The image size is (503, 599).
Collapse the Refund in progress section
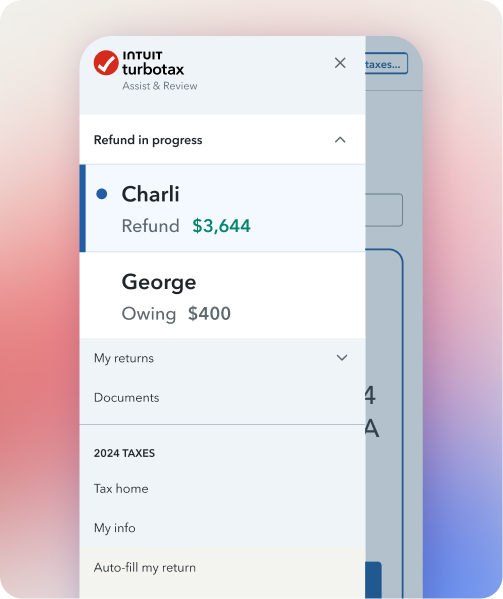pyautogui.click(x=340, y=140)
